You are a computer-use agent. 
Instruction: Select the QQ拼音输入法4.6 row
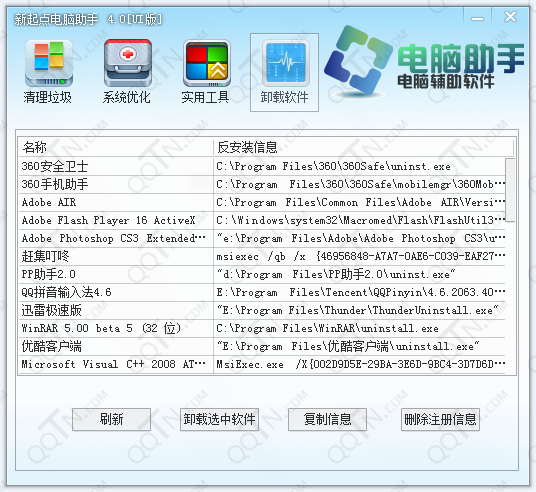pos(262,292)
